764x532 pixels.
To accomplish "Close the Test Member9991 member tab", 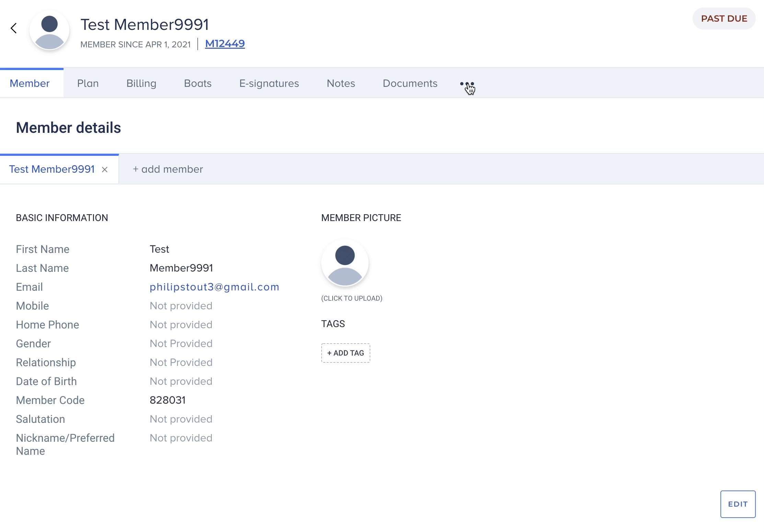I will [x=105, y=170].
